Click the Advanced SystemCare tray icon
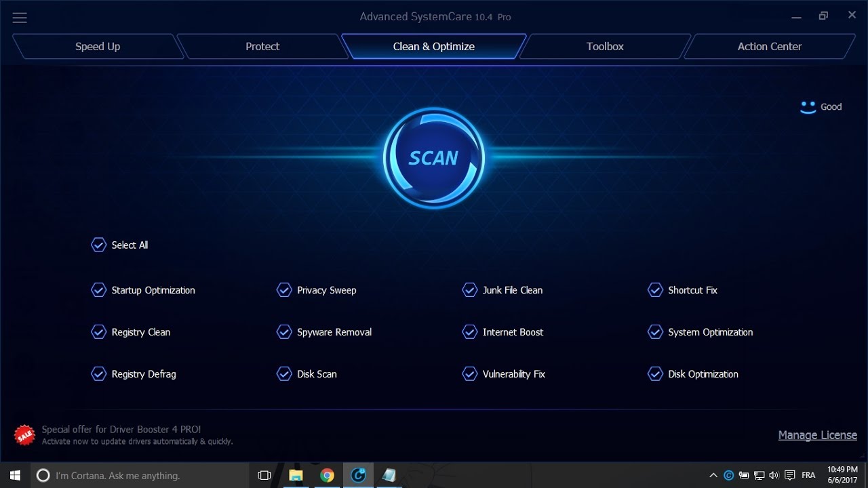 (x=729, y=476)
